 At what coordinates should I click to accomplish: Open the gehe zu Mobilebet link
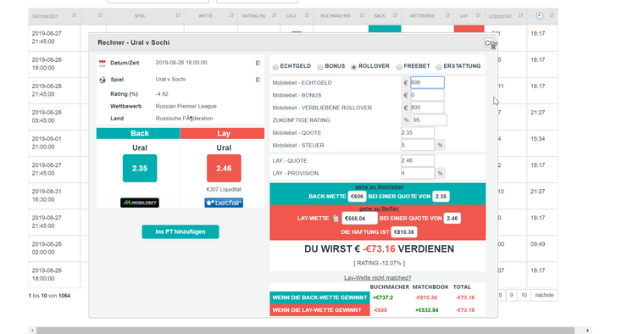click(379, 187)
